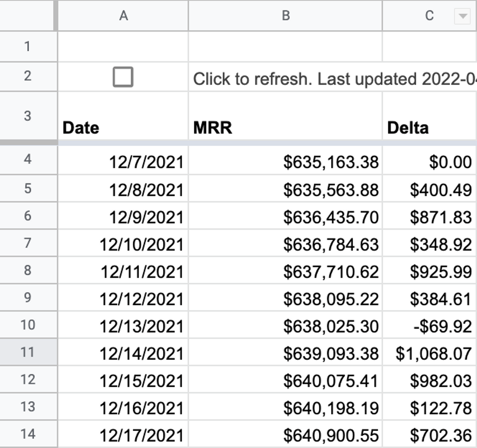Select the select-all corner box
This screenshot has height=448, width=477.
[26, 15]
